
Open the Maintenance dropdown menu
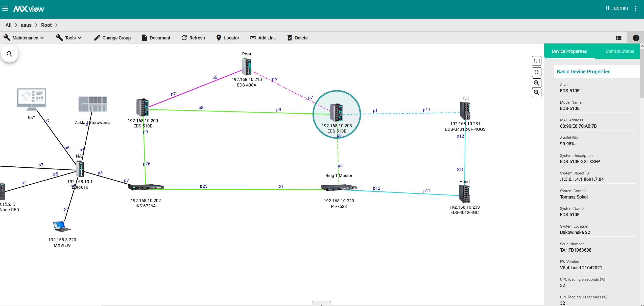pyautogui.click(x=24, y=38)
